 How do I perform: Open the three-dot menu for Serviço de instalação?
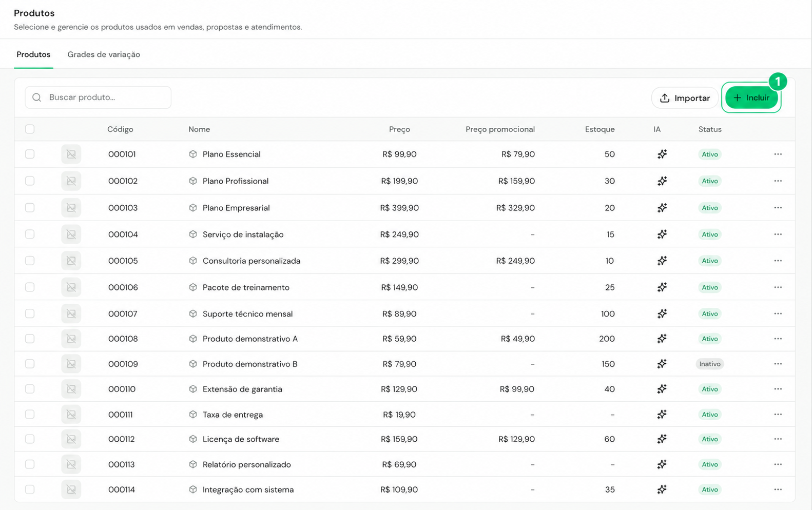pos(778,234)
